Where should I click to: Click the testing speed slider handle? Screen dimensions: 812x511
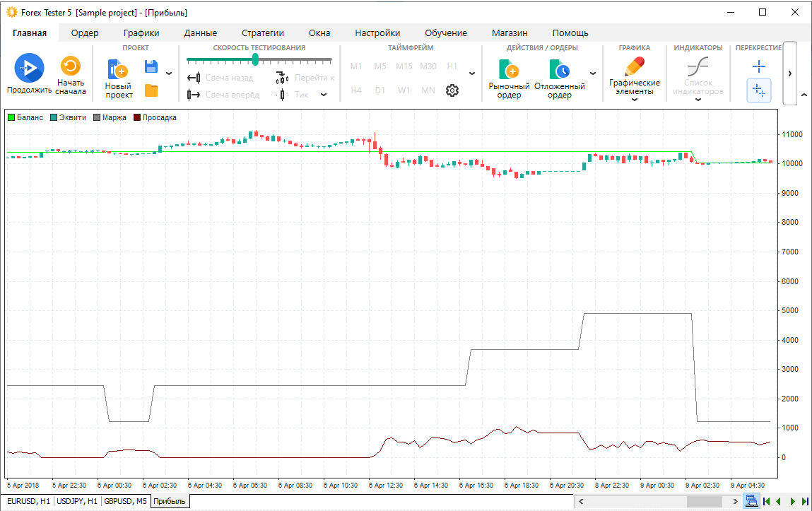255,59
